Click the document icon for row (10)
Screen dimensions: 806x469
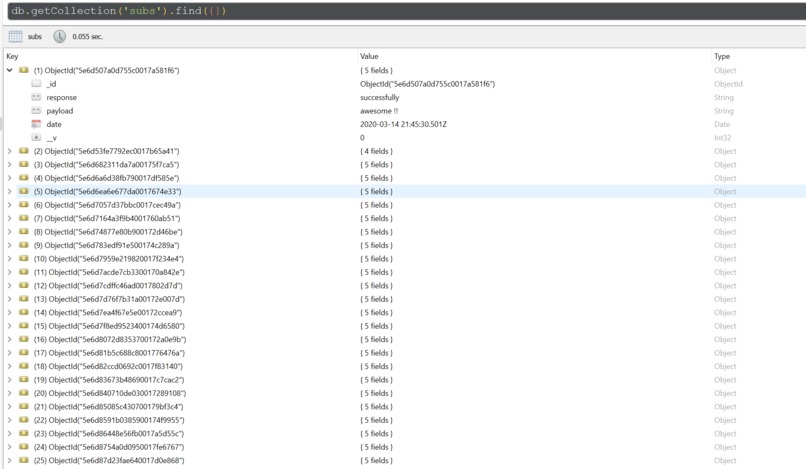tap(24, 258)
